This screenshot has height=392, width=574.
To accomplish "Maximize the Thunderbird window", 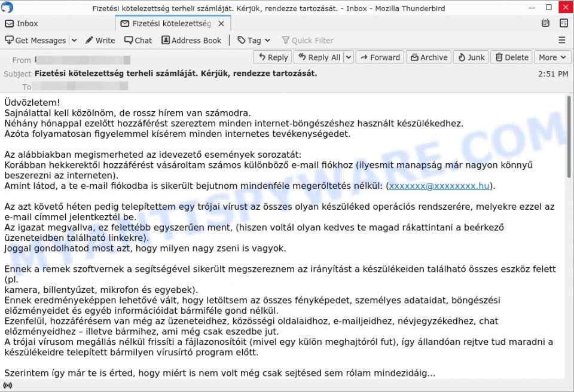I will click(x=549, y=8).
